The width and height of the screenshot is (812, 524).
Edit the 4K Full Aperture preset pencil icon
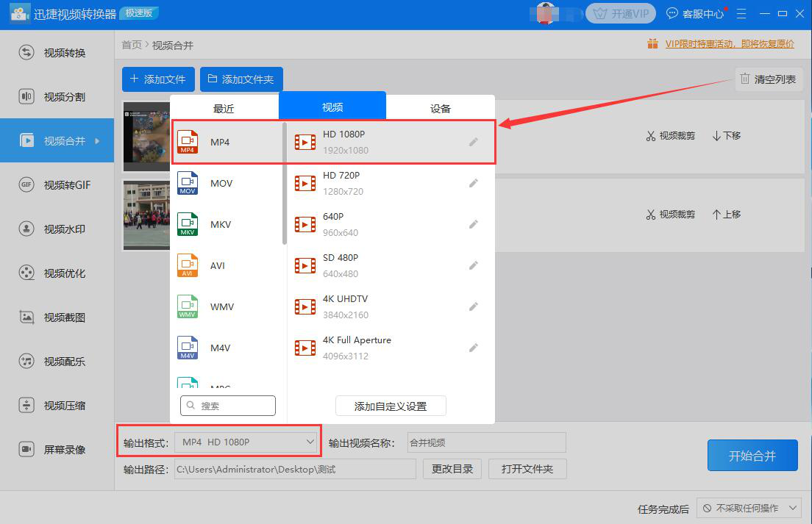tap(474, 348)
